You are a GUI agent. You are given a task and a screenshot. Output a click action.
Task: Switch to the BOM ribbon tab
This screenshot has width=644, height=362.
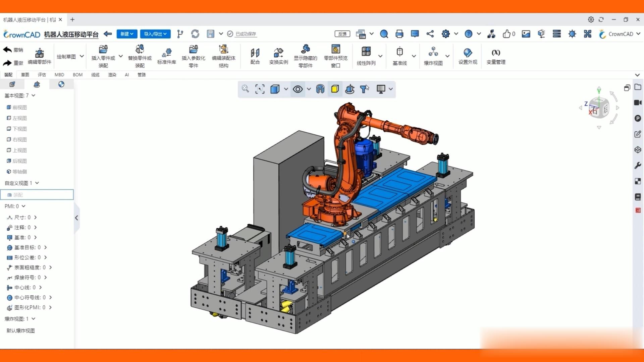click(x=77, y=75)
